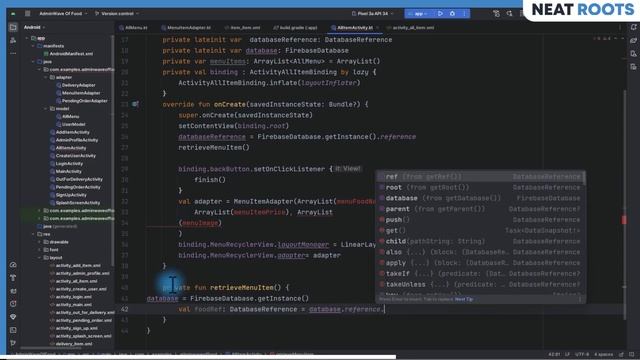
Task: Open the Problems icon in the left sidebar
Action: (x=13, y=304)
